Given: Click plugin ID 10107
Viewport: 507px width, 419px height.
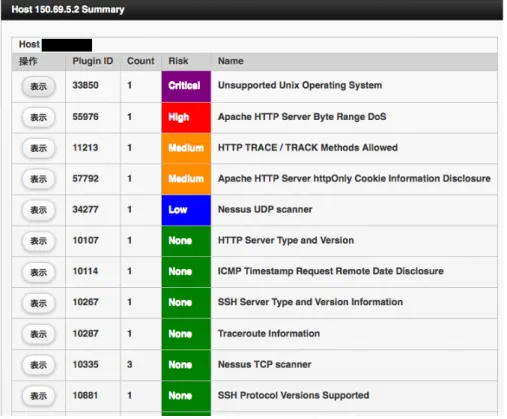Looking at the screenshot, I should (x=85, y=240).
